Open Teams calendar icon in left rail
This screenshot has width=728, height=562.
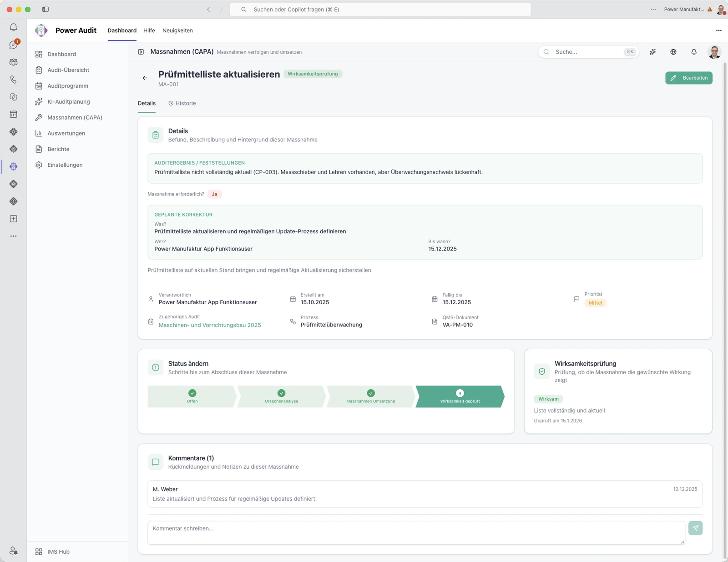14,114
